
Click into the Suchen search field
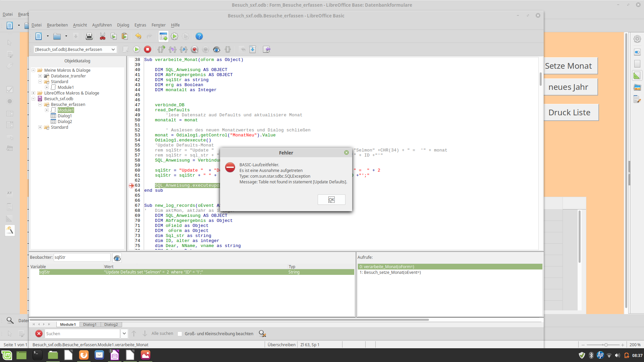[x=82, y=334]
